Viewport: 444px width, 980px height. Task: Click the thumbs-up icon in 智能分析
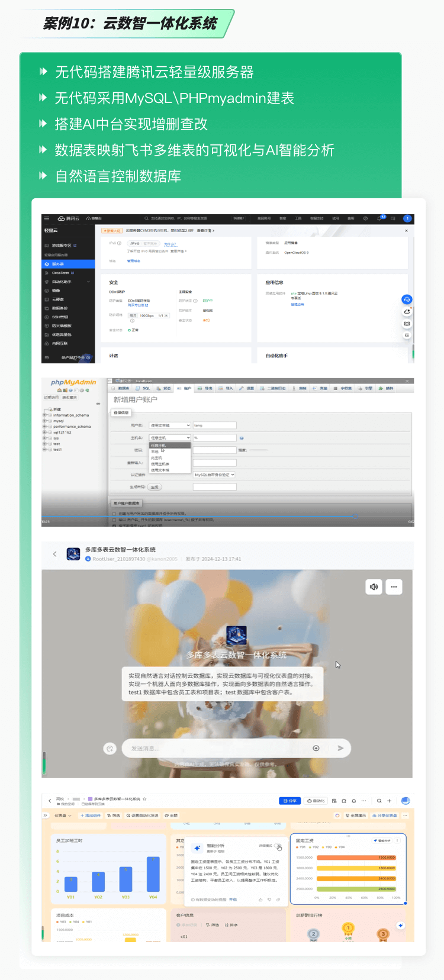tap(260, 900)
